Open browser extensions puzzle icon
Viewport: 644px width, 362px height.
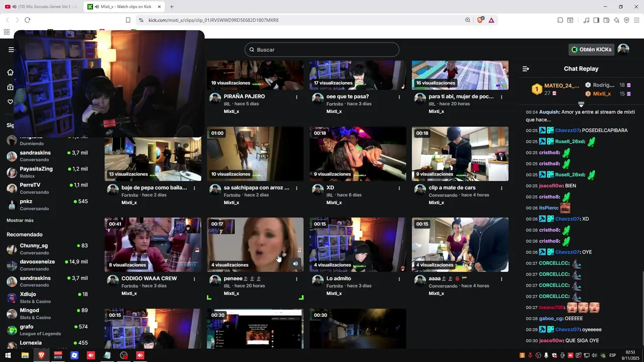(x=560, y=20)
